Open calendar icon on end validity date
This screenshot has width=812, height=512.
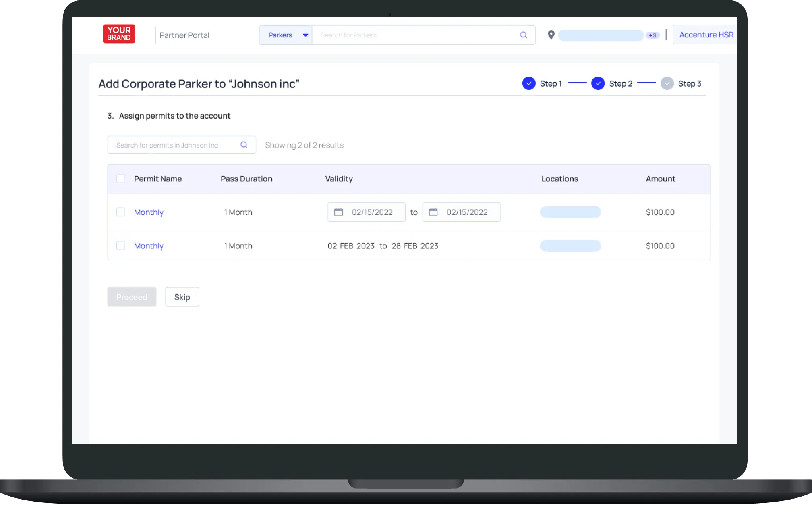433,212
